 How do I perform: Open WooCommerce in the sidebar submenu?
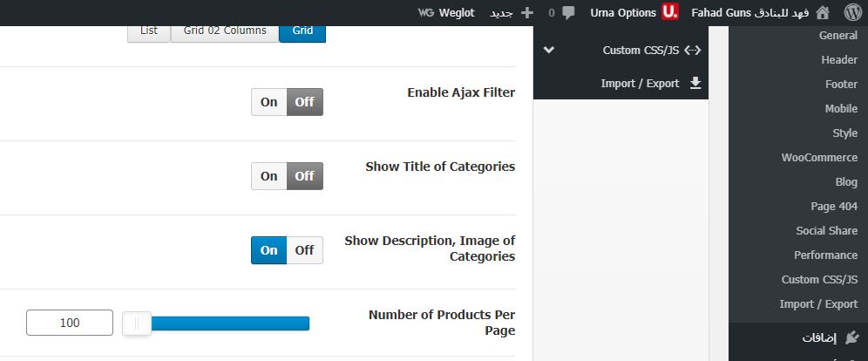click(819, 157)
